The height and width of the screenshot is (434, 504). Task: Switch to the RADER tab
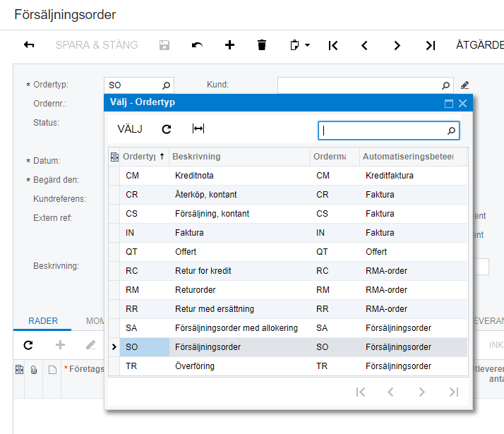pyautogui.click(x=42, y=320)
